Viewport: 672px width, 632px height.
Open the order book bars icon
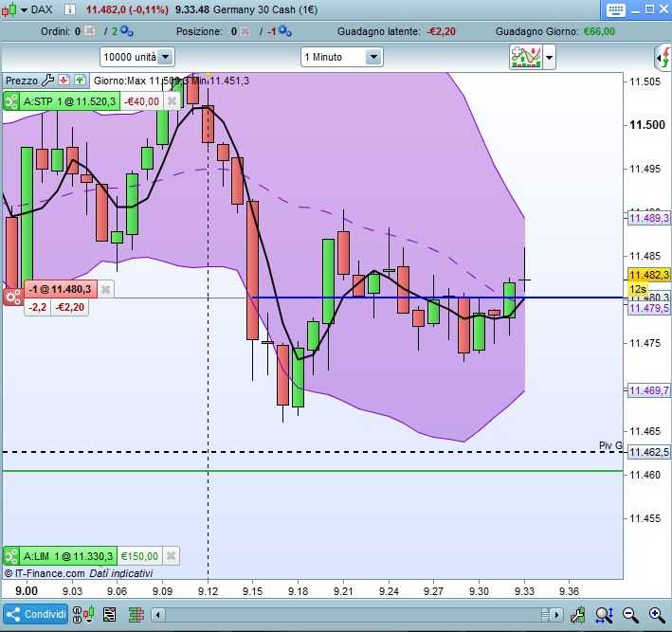(136, 615)
